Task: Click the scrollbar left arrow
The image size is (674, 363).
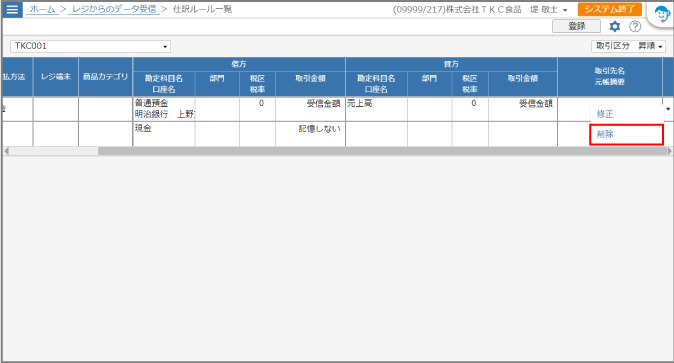Action: point(6,151)
